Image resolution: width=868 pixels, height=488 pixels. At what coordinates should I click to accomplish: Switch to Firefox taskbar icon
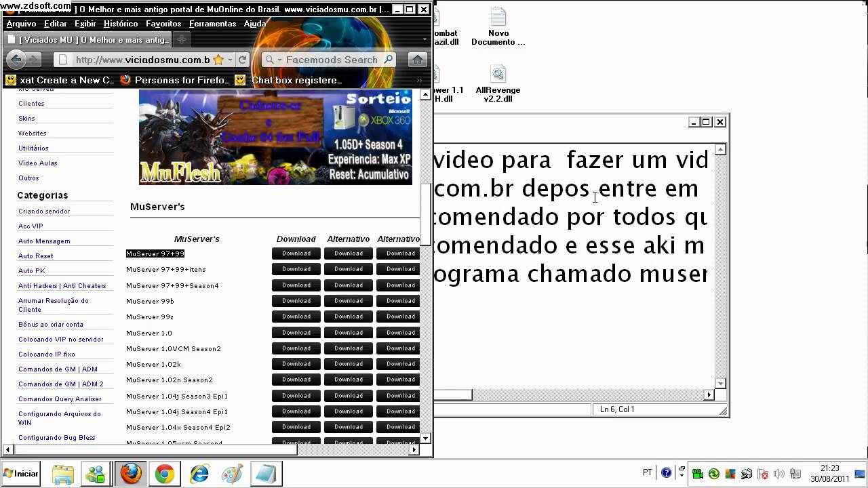[130, 474]
